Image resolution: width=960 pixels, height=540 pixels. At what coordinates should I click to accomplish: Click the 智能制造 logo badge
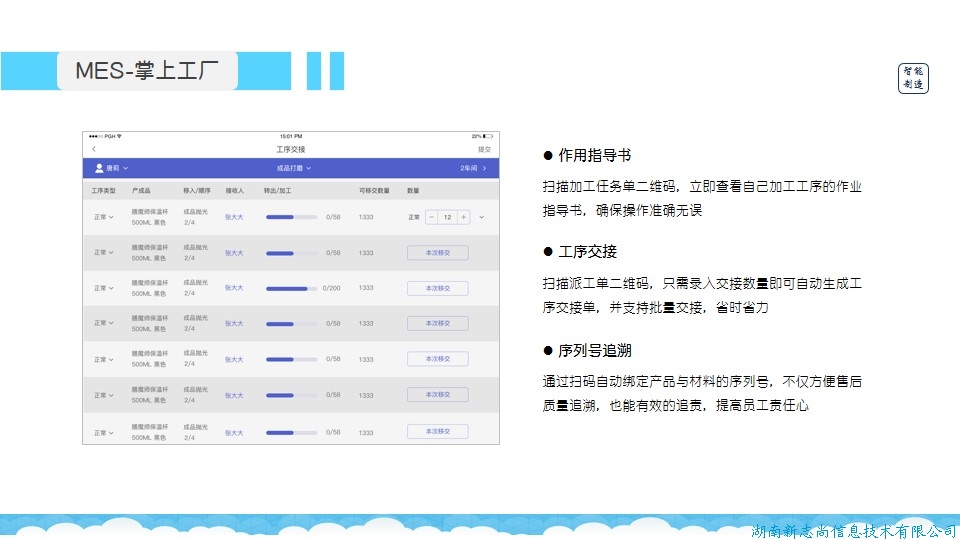tap(913, 78)
